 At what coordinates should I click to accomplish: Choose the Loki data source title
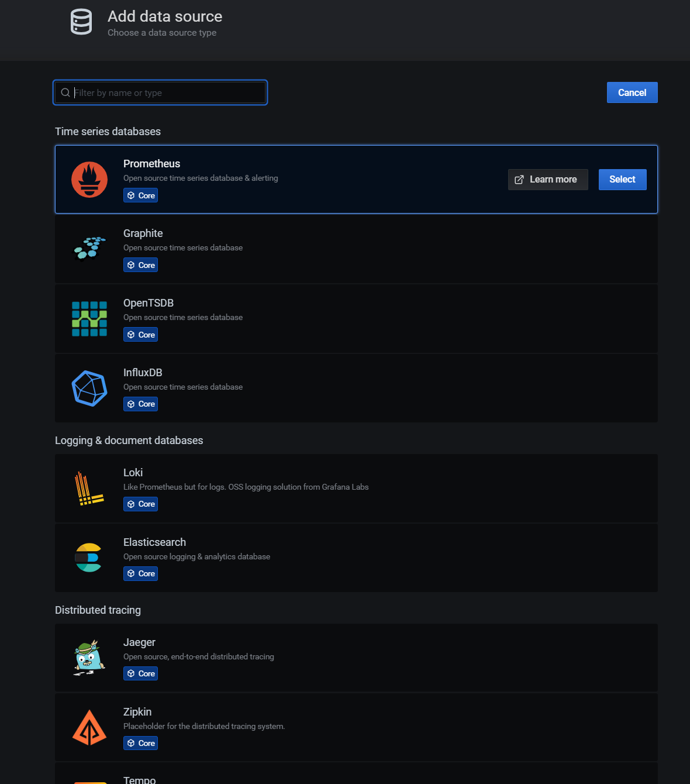click(133, 473)
